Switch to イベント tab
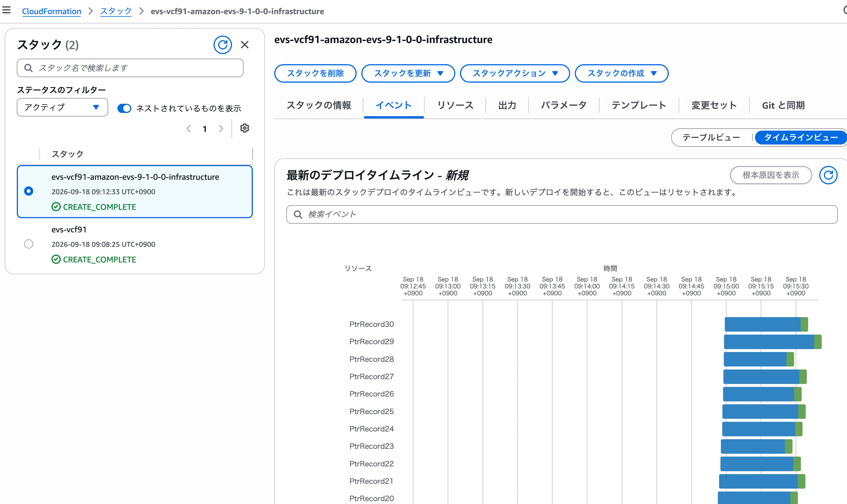This screenshot has height=504, width=847. [x=394, y=105]
